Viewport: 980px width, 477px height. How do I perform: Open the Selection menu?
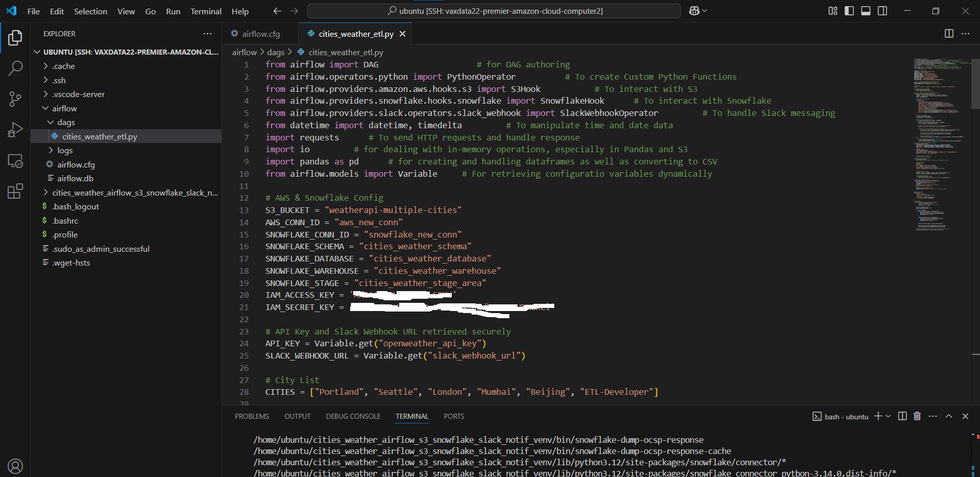pos(90,11)
